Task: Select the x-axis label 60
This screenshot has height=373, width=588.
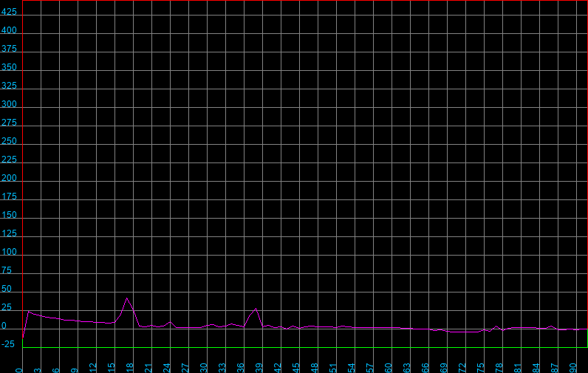Action: [x=389, y=367]
